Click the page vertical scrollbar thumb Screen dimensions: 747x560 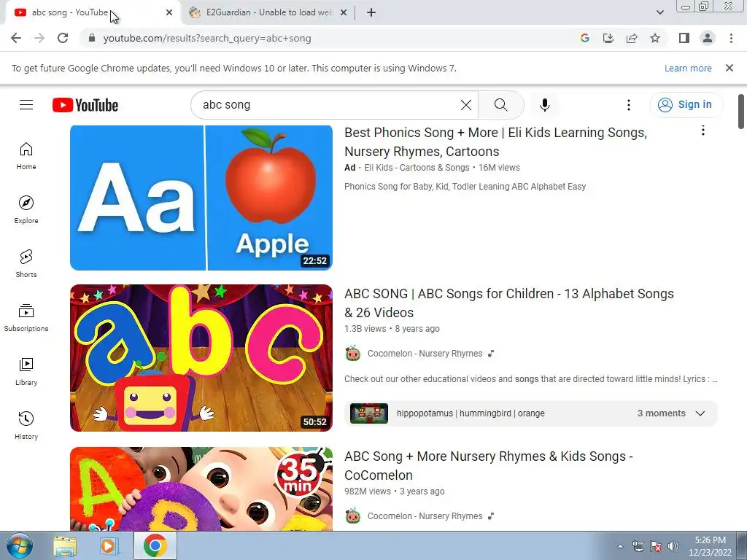(741, 111)
